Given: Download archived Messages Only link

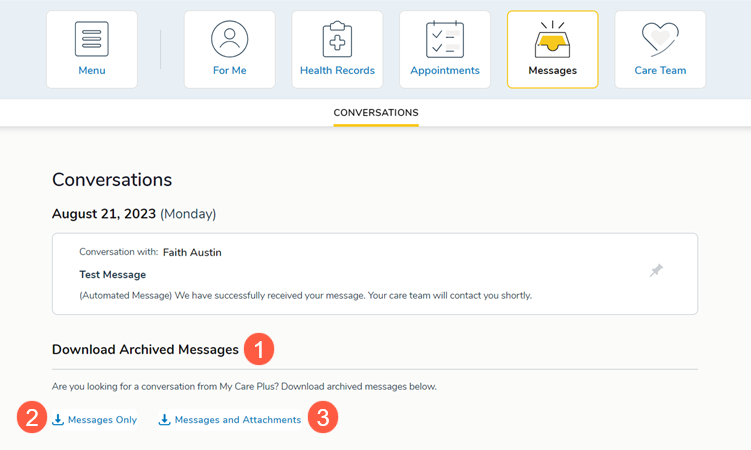Looking at the screenshot, I should [102, 420].
